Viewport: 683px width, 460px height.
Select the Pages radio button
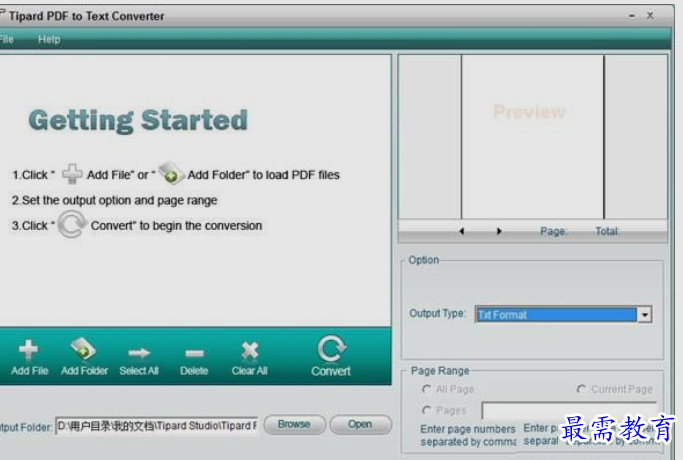pos(426,410)
